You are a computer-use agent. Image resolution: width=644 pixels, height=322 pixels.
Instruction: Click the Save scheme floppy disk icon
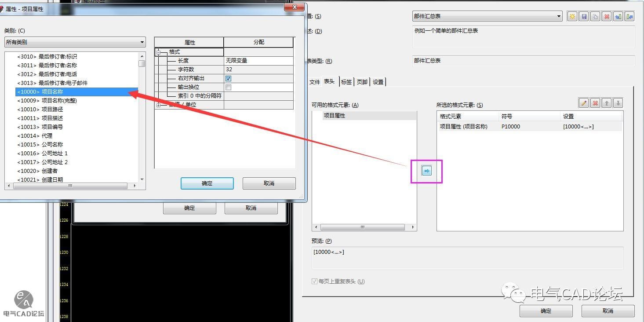584,17
